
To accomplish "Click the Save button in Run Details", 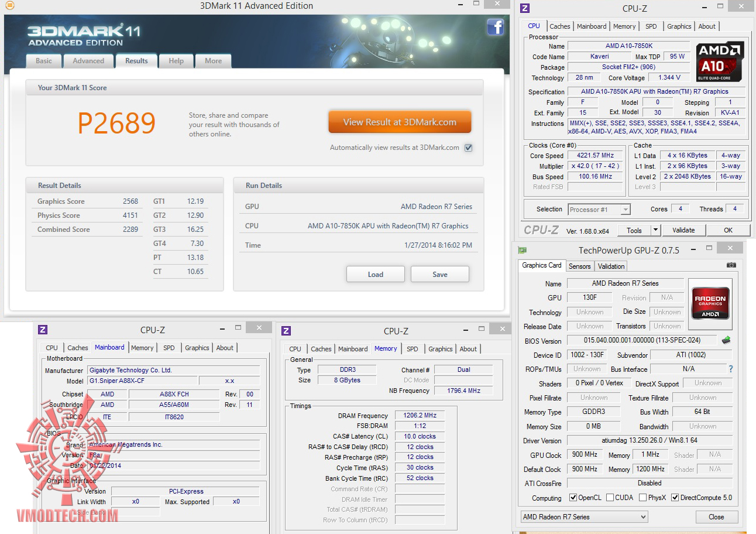I will [x=440, y=274].
